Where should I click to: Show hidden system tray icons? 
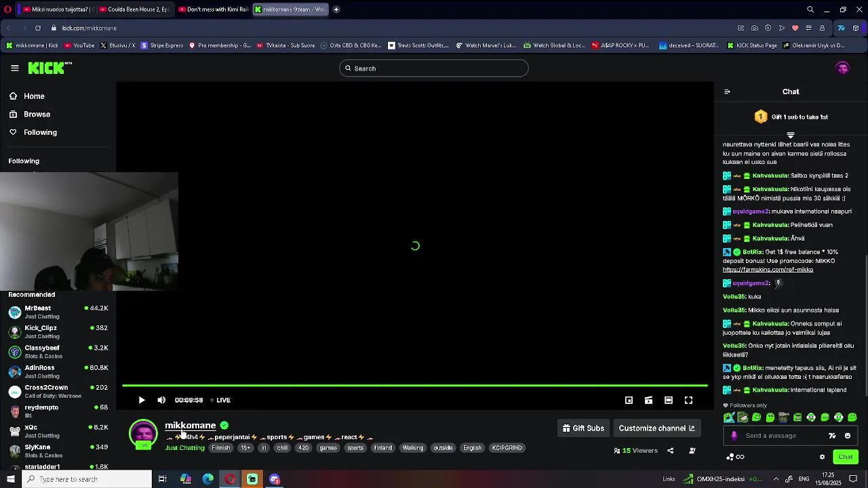pos(776,479)
